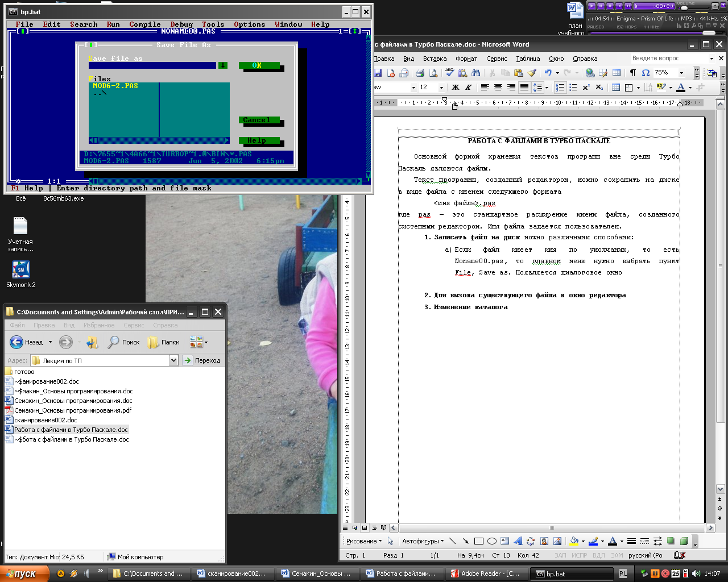Screen dimensions: 728x582
Task: Click Переход go button in Explorer
Action: pos(201,360)
